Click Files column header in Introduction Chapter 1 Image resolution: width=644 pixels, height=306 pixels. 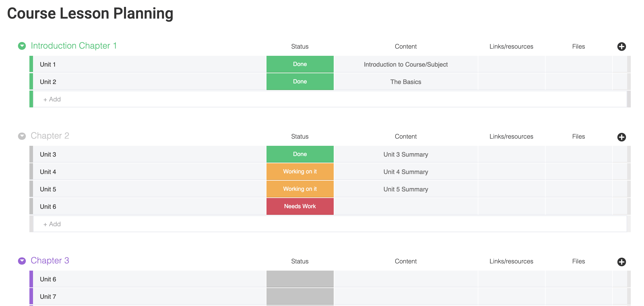tap(579, 46)
